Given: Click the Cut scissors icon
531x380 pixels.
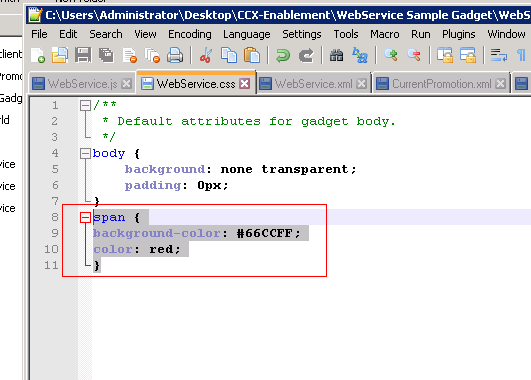Looking at the screenshot, I should (x=206, y=55).
